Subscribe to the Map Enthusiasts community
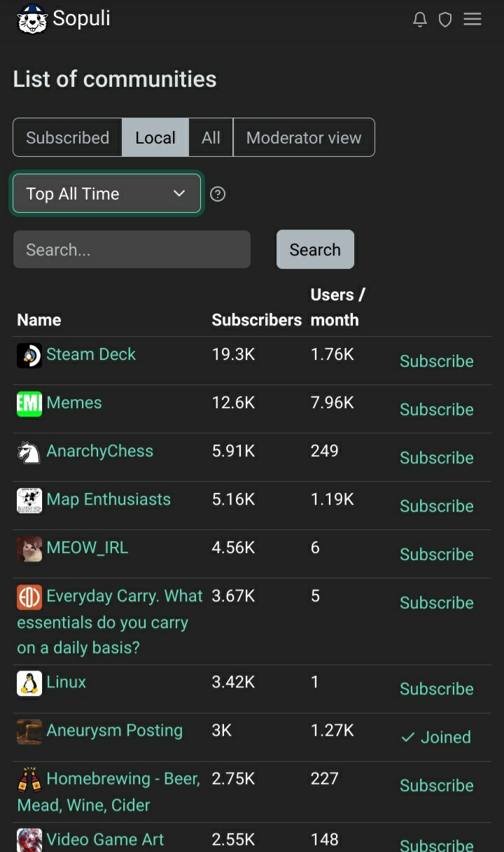This screenshot has width=504, height=852. 436,506
